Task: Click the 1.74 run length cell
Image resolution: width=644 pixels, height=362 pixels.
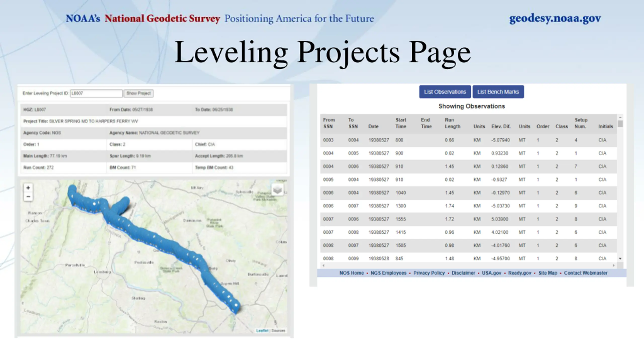Action: (449, 206)
